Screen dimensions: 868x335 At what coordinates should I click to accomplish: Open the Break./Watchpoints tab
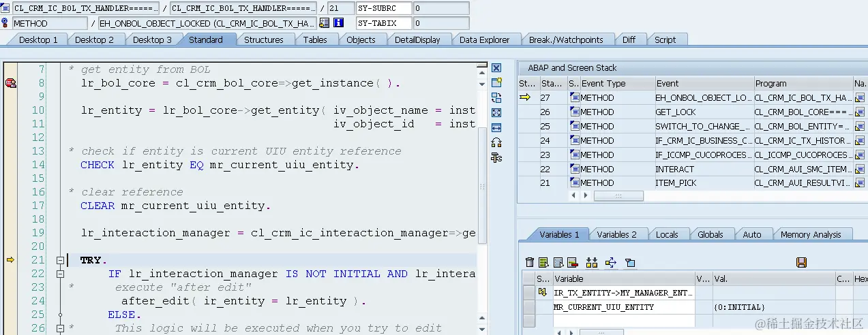point(566,39)
